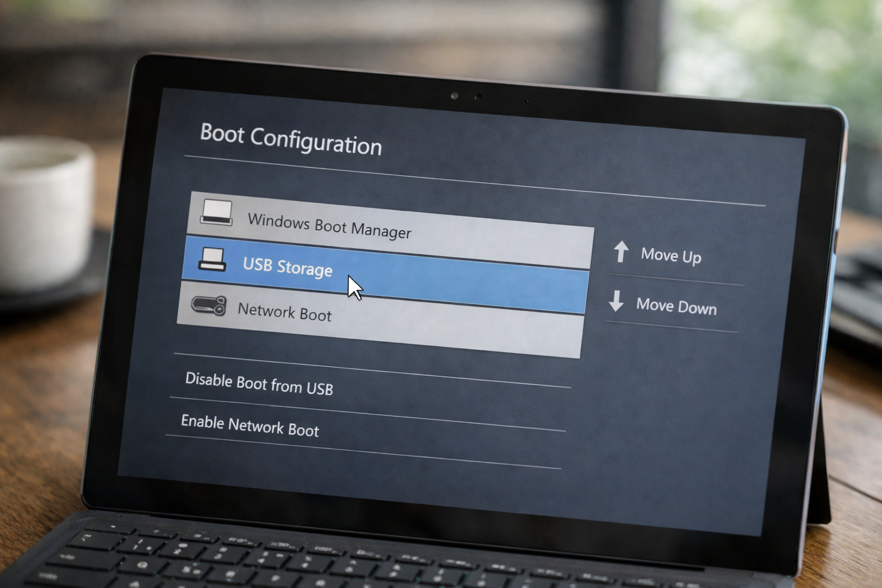The width and height of the screenshot is (882, 588).
Task: Open Disable Boot from USB option
Action: click(259, 384)
